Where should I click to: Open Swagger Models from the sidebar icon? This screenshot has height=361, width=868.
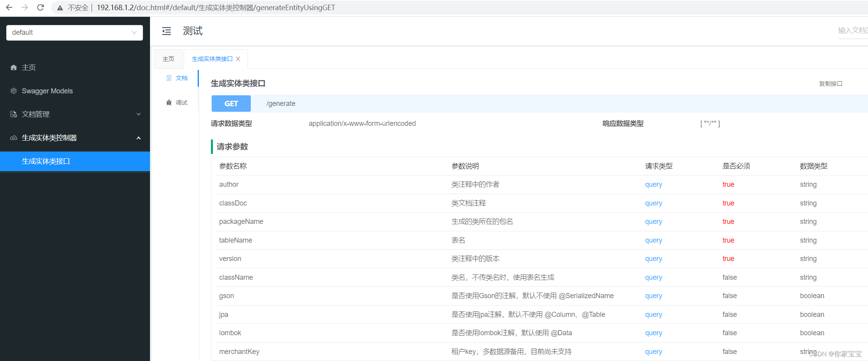point(14,91)
